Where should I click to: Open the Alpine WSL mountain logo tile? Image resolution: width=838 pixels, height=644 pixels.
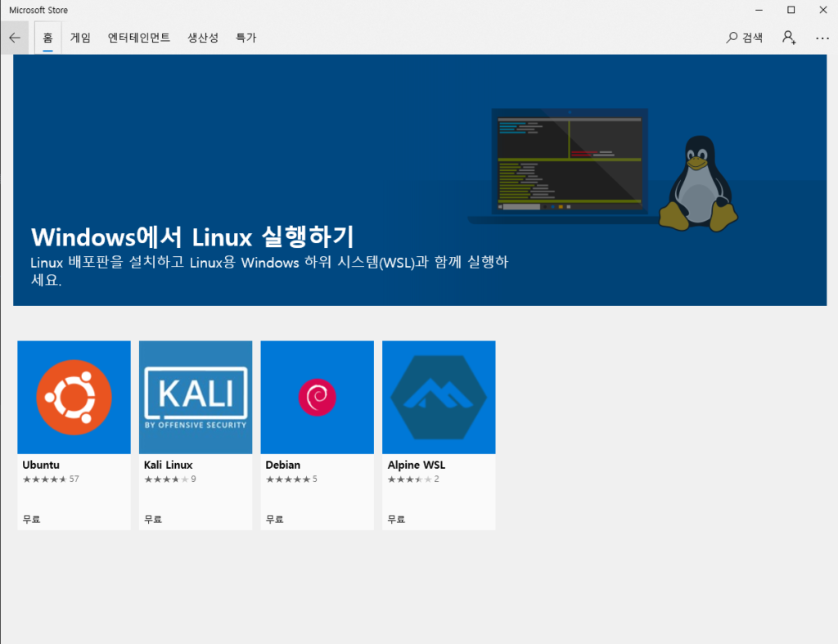coord(439,397)
